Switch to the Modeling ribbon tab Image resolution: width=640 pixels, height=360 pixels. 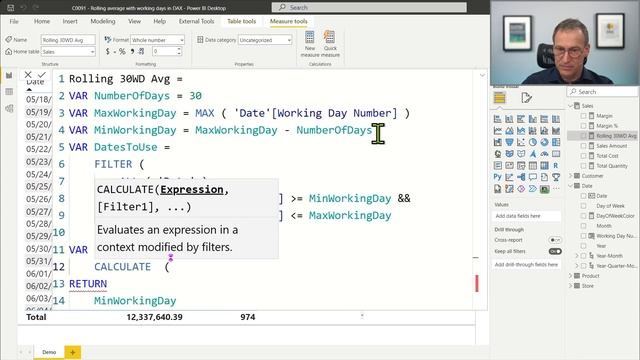[x=103, y=21]
